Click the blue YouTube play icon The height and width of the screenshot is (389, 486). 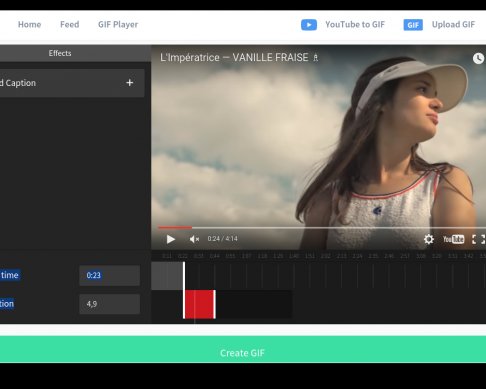coord(309,25)
